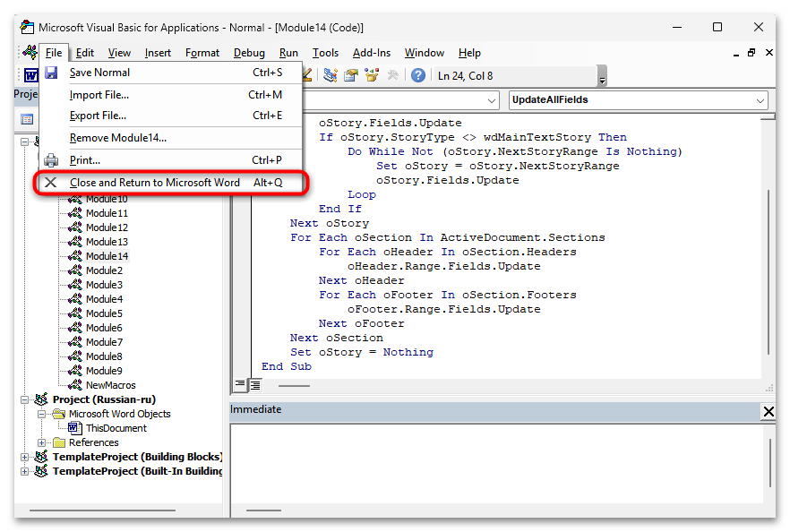Select Close and Return to Microsoft Word

170,183
